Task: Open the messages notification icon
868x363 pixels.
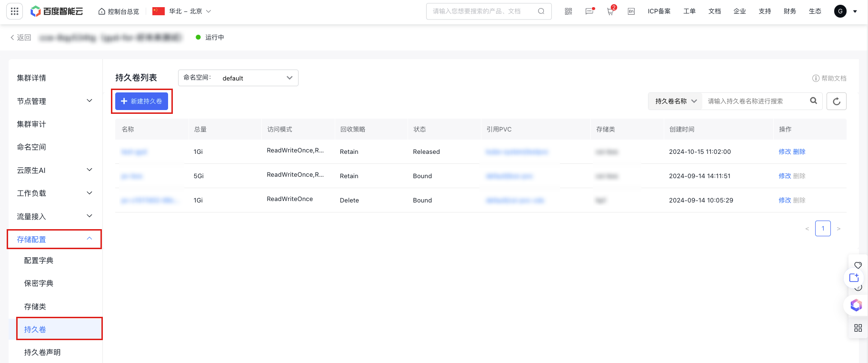Action: (x=589, y=11)
